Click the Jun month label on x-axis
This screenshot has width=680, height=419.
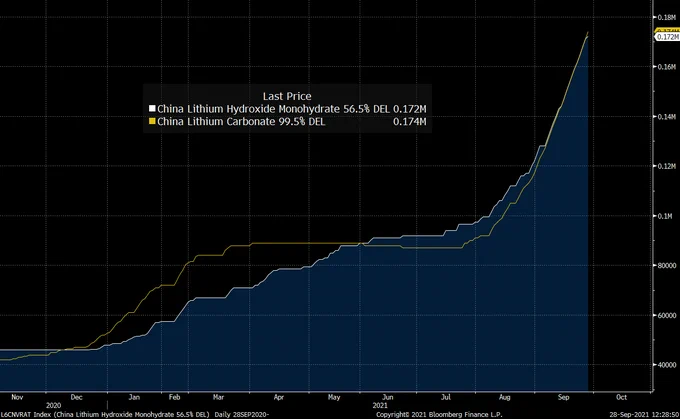click(388, 397)
